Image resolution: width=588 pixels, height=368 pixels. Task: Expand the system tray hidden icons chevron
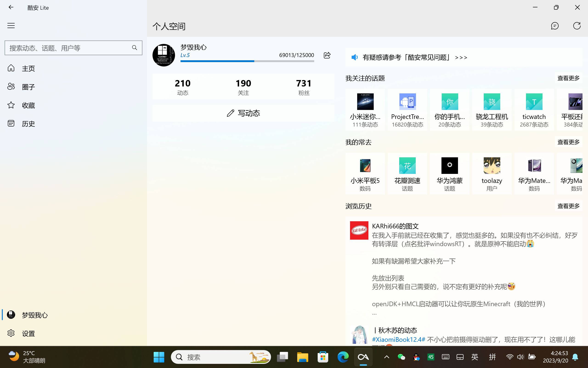(387, 357)
